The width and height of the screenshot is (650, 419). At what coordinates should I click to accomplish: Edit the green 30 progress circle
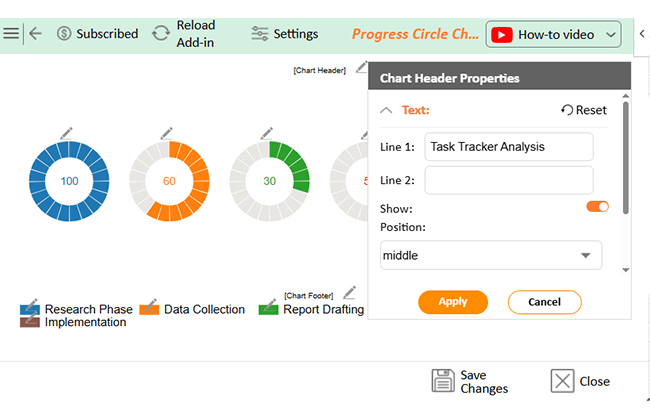[267, 133]
